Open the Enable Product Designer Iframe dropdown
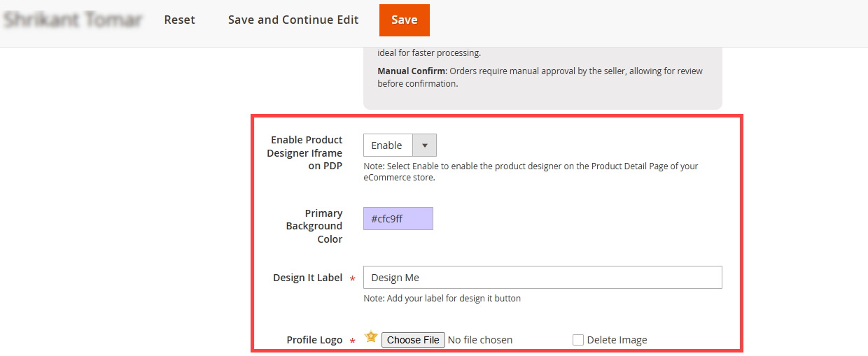This screenshot has width=868, height=356. coord(400,145)
